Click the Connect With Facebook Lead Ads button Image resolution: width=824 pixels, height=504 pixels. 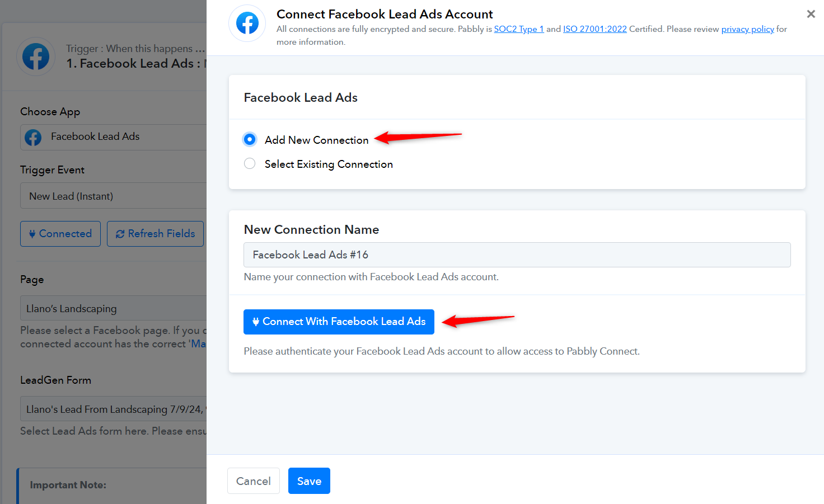339,322
